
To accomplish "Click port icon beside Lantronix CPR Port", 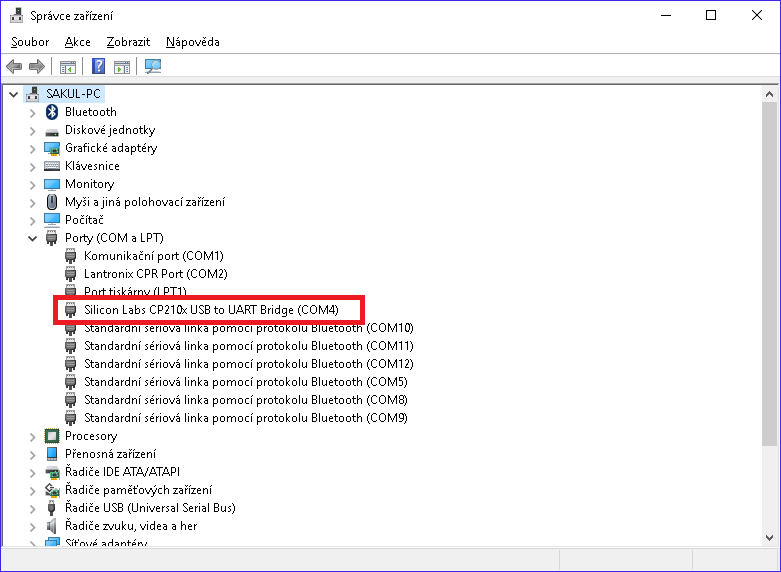I will click(71, 274).
